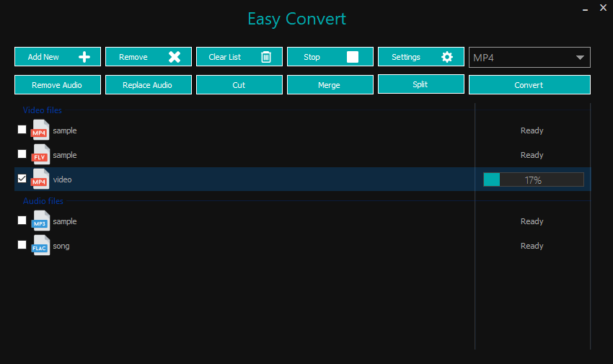Image resolution: width=613 pixels, height=364 pixels.
Task: Click the gear icon on Settings
Action: pos(447,57)
